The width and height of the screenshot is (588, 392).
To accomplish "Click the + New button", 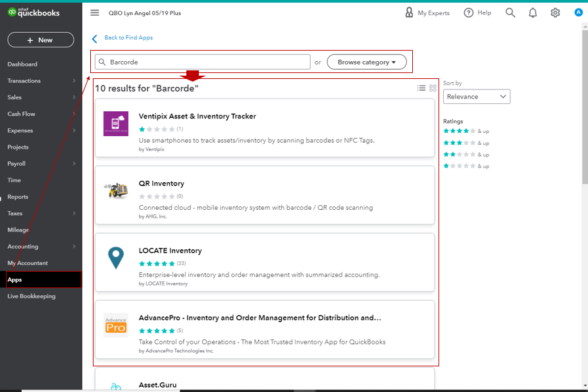I will pos(41,39).
